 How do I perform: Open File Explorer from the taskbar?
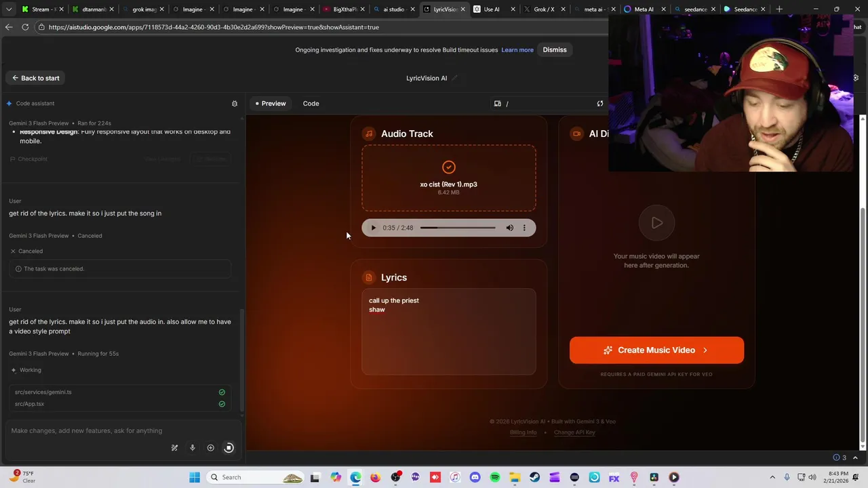point(515,477)
